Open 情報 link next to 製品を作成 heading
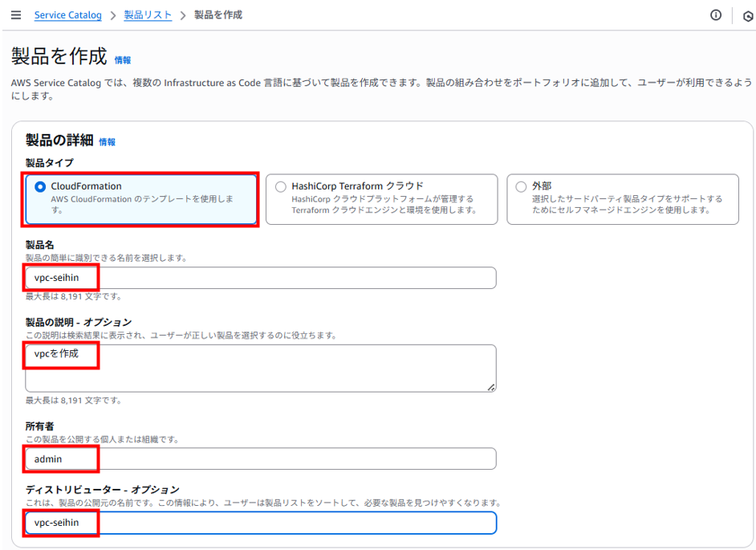The width and height of the screenshot is (756, 550). [123, 60]
